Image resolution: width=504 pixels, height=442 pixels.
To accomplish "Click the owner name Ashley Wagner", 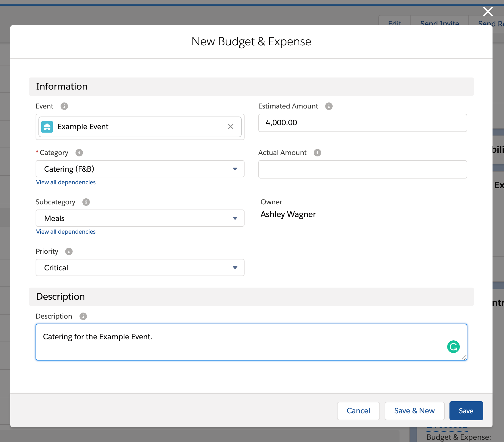I will (288, 214).
